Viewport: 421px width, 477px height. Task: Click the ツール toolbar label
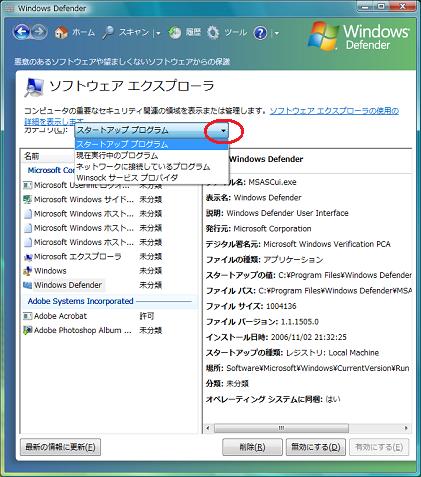coord(235,32)
